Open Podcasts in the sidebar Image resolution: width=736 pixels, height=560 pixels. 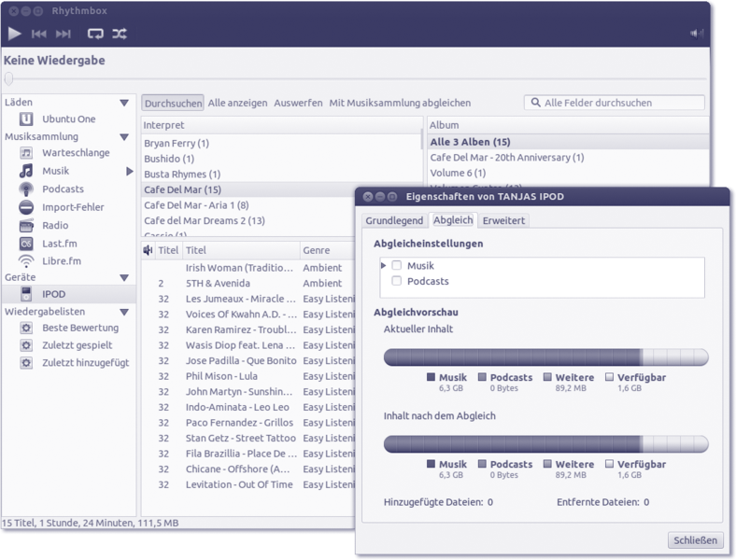(x=63, y=189)
